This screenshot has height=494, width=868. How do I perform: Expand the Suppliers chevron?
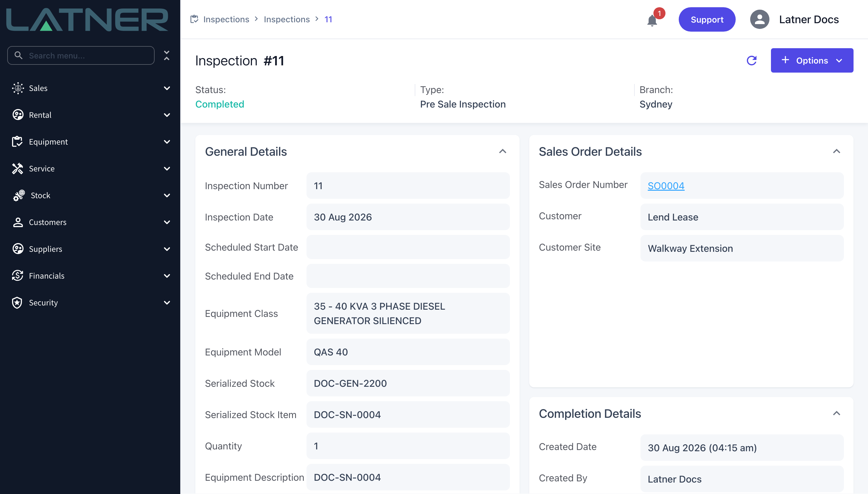[x=167, y=249]
